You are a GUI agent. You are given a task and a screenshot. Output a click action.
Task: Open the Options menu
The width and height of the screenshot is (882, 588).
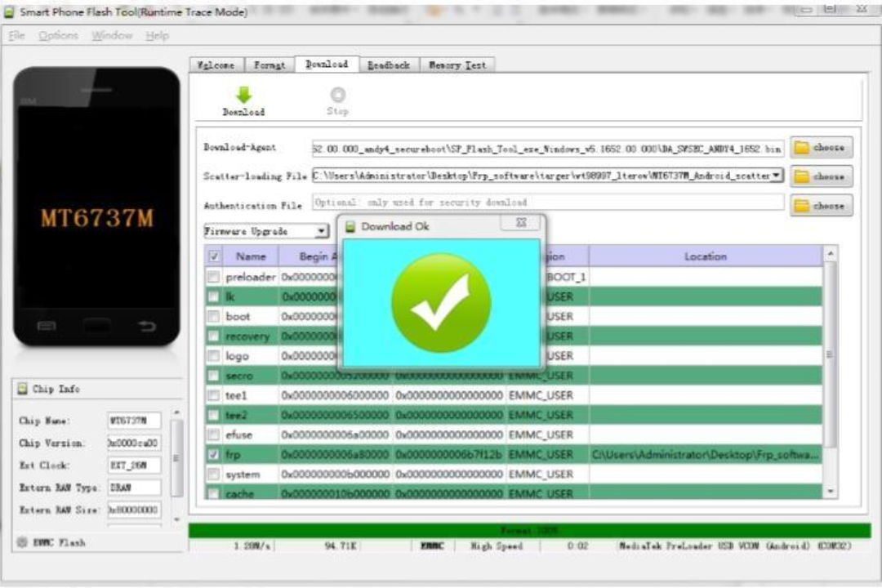[59, 35]
